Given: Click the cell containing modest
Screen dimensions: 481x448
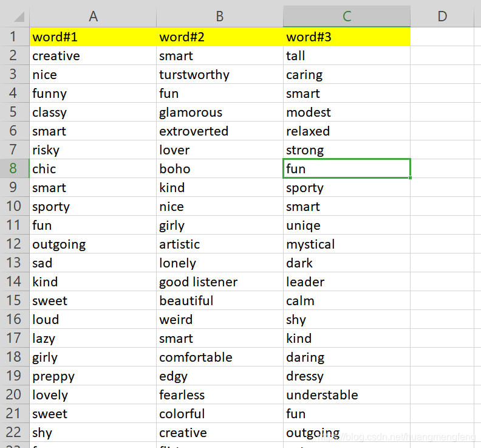Looking at the screenshot, I should (347, 112).
